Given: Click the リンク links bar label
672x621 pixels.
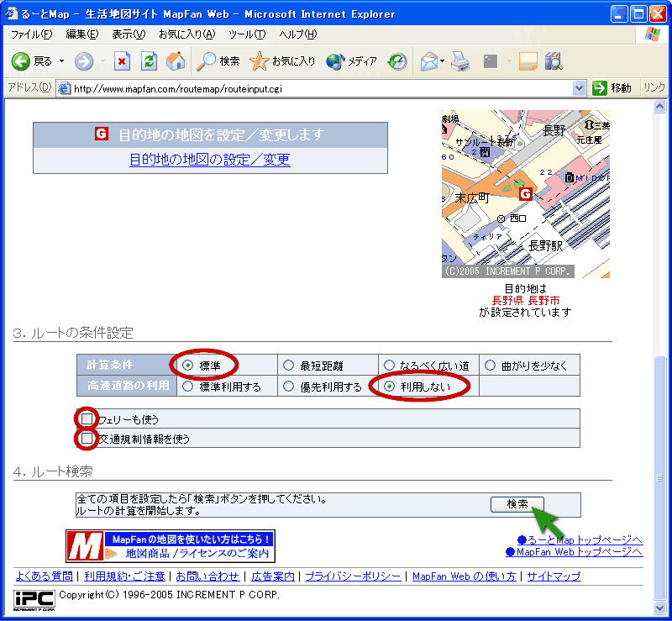Looking at the screenshot, I should (654, 87).
